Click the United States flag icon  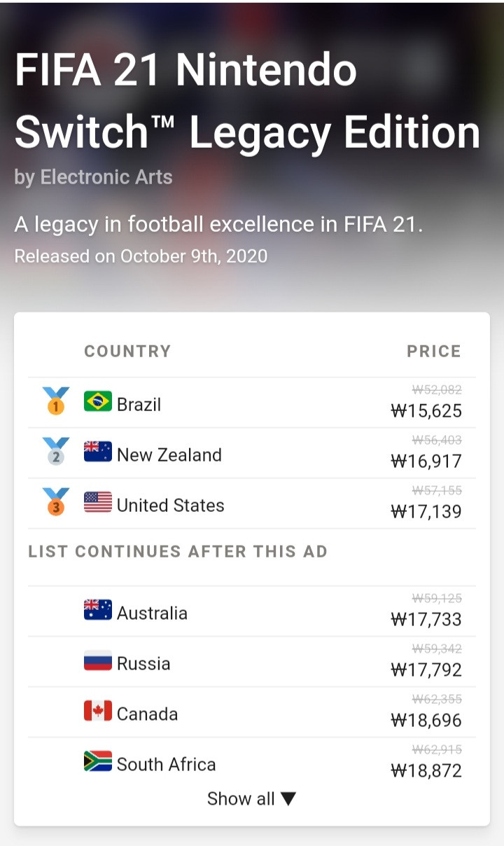[98, 503]
